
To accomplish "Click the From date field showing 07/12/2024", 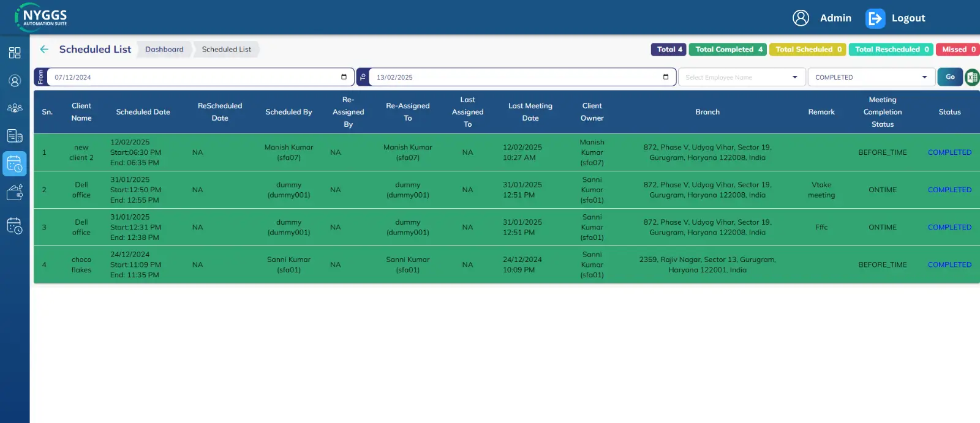I will (196, 77).
